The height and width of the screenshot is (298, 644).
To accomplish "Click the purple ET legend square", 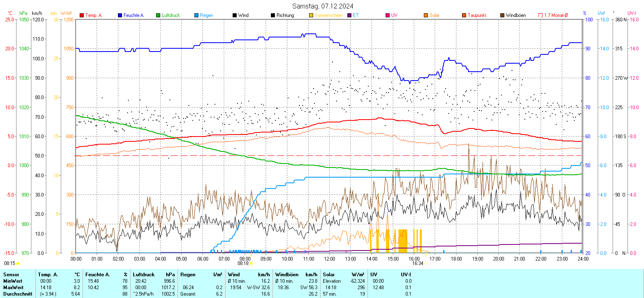I will point(349,15).
